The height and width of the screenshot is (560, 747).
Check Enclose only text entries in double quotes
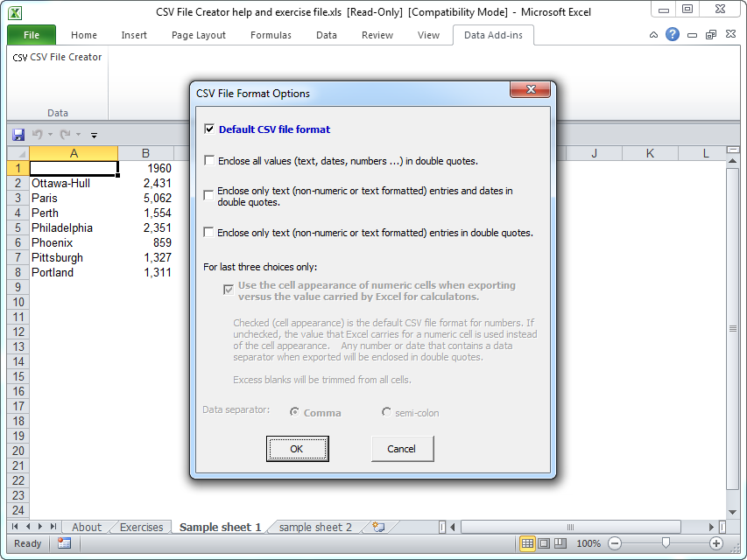tap(208, 233)
